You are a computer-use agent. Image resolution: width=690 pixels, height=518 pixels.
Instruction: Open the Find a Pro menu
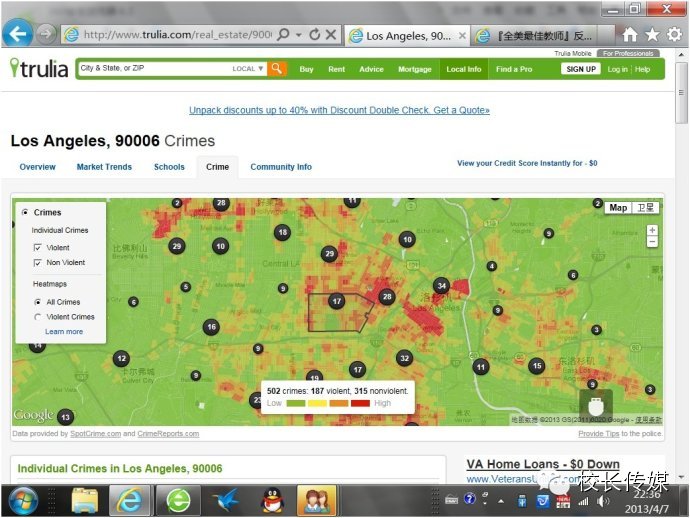pos(514,69)
